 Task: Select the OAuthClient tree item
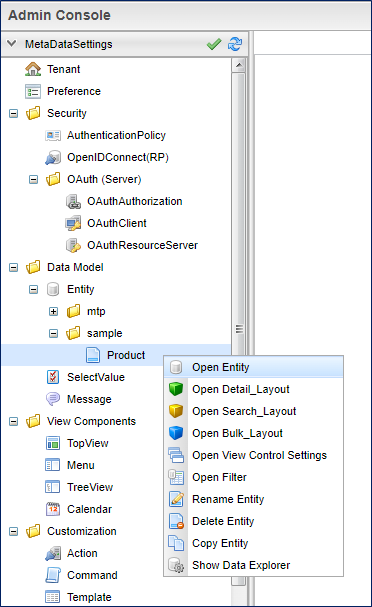point(117,223)
